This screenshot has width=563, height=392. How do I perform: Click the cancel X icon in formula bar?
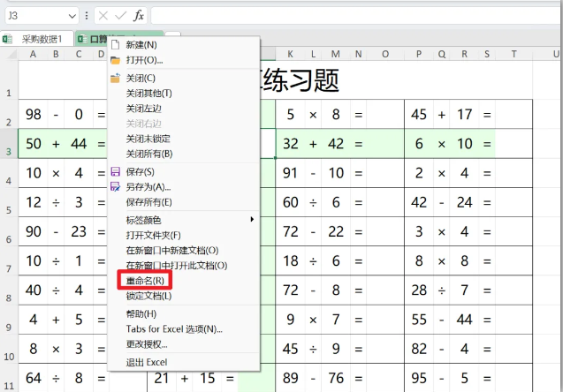click(103, 16)
